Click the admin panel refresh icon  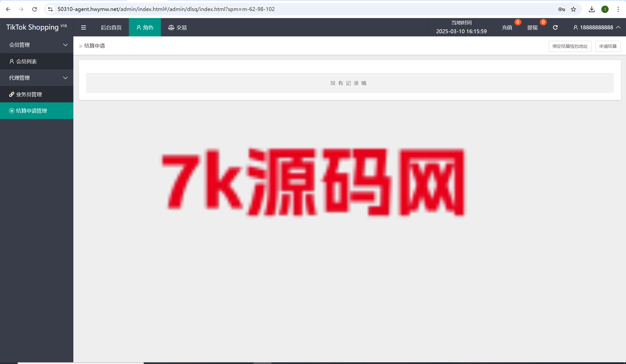point(555,27)
